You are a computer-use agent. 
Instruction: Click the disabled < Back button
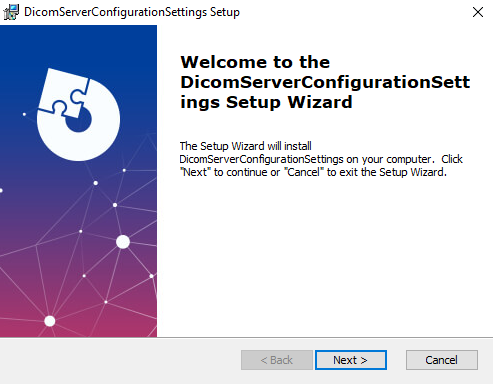point(277,360)
